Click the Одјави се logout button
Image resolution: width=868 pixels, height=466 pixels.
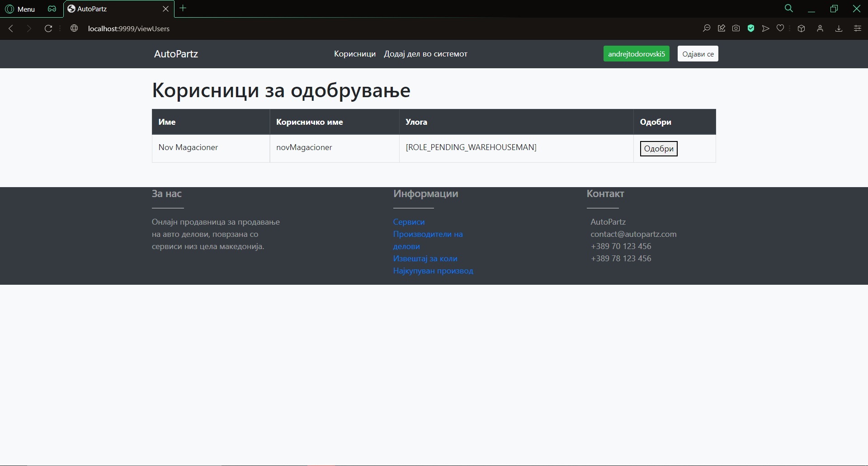point(698,54)
